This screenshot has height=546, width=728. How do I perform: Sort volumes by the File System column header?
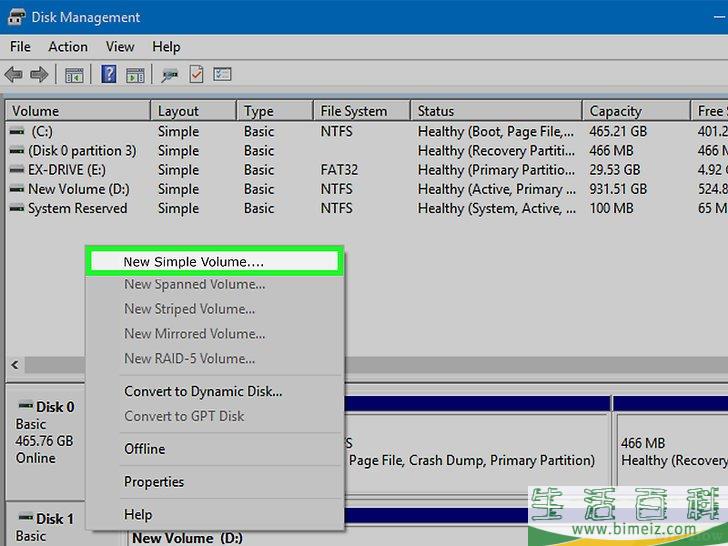(x=353, y=111)
